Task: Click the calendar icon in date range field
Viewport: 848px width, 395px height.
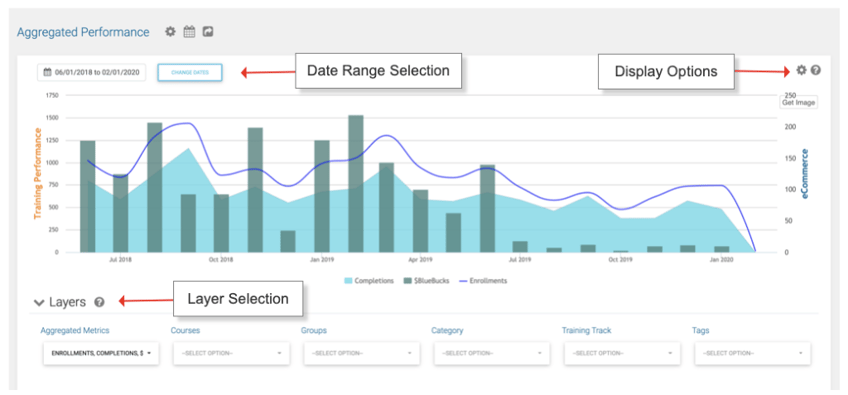Action: [47, 72]
